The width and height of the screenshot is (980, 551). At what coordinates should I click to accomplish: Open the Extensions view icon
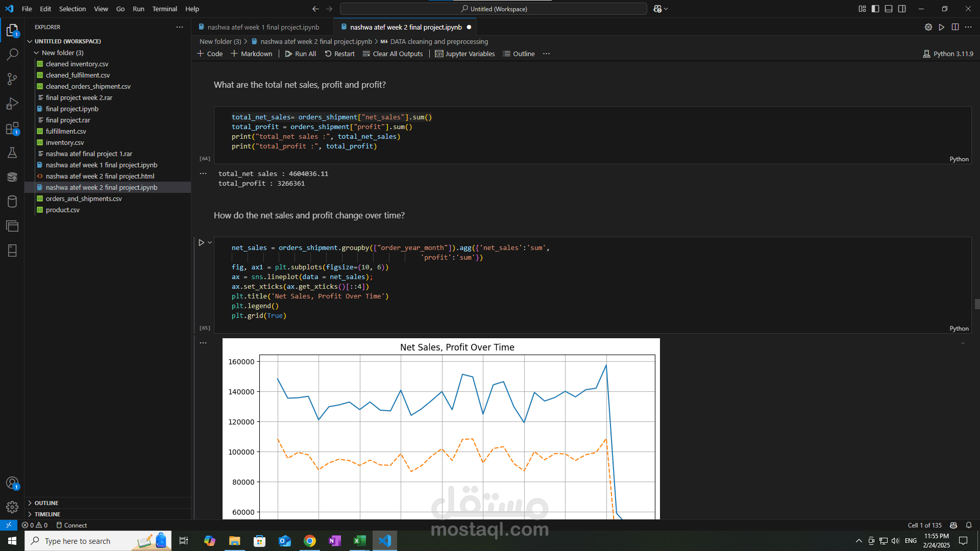tap(12, 128)
